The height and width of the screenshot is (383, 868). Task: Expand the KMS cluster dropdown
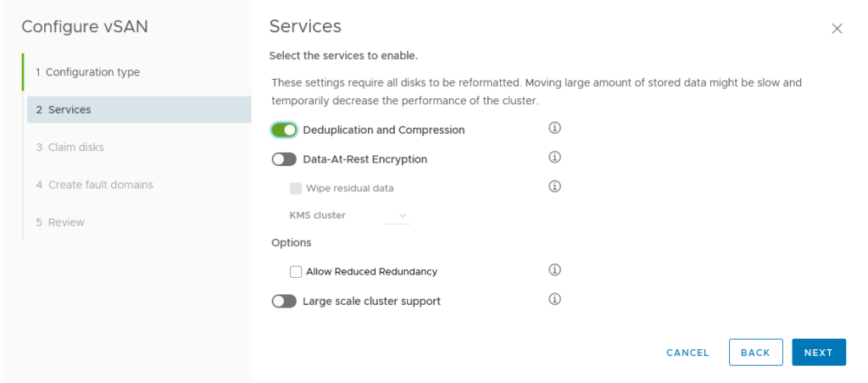pos(397,215)
